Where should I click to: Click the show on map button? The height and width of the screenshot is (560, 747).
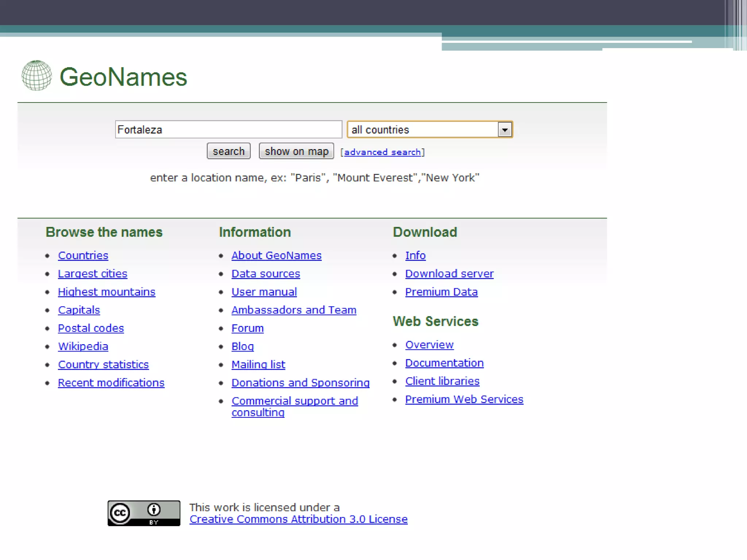click(297, 151)
